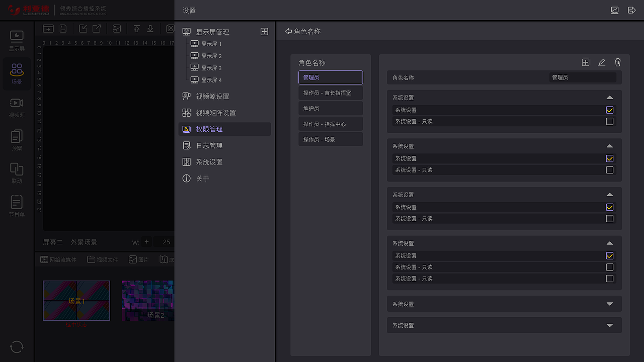
Task: Expand the second-to-last 系统设置 section
Action: coord(609,304)
